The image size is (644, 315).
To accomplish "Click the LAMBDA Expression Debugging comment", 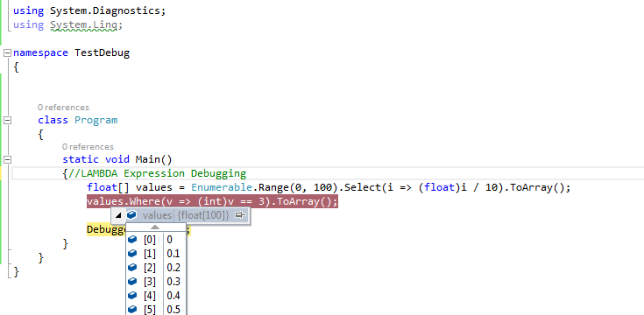I will point(157,173).
